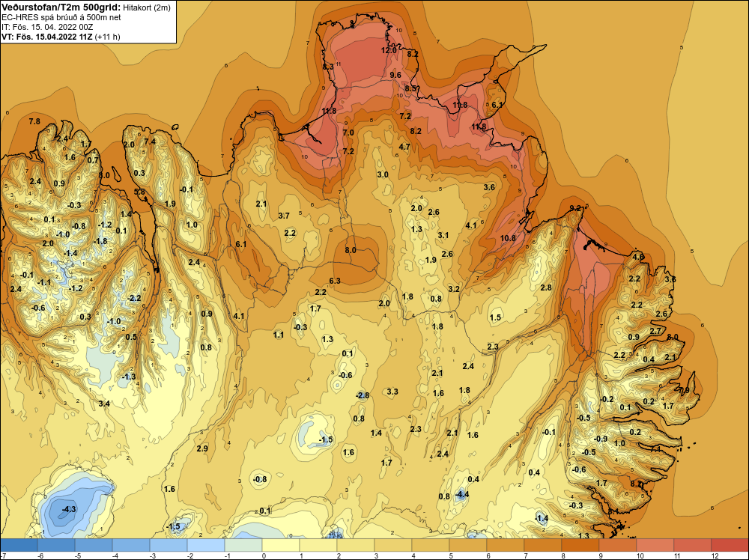The image size is (749, 560).
Task: Click the '-4.4' temperature reading
Action: [x=461, y=494]
